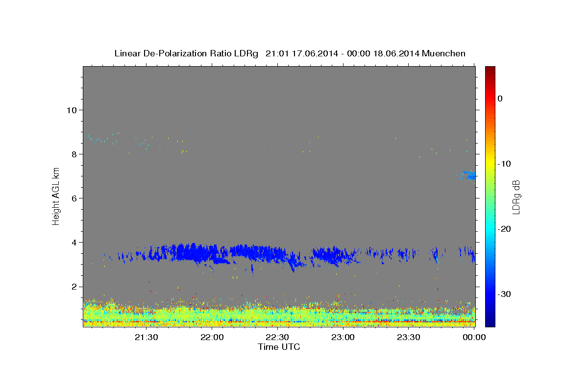The image size is (588, 392).
Task: Click the blue cloud layer near 22:00
Action: [196, 252]
